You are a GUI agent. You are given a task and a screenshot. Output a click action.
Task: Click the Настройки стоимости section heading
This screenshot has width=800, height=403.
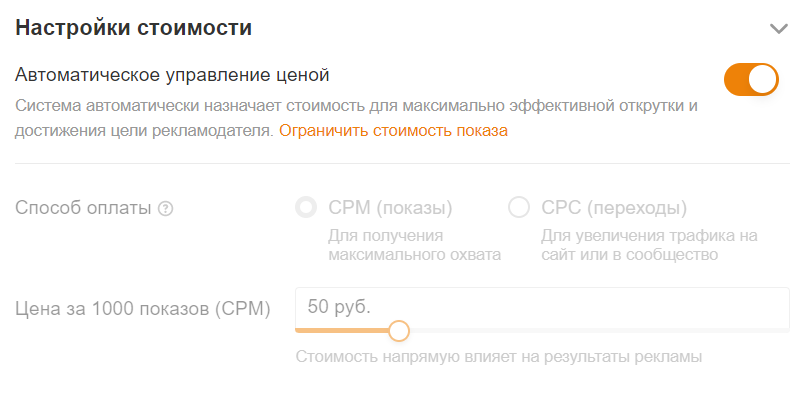pyautogui.click(x=133, y=28)
